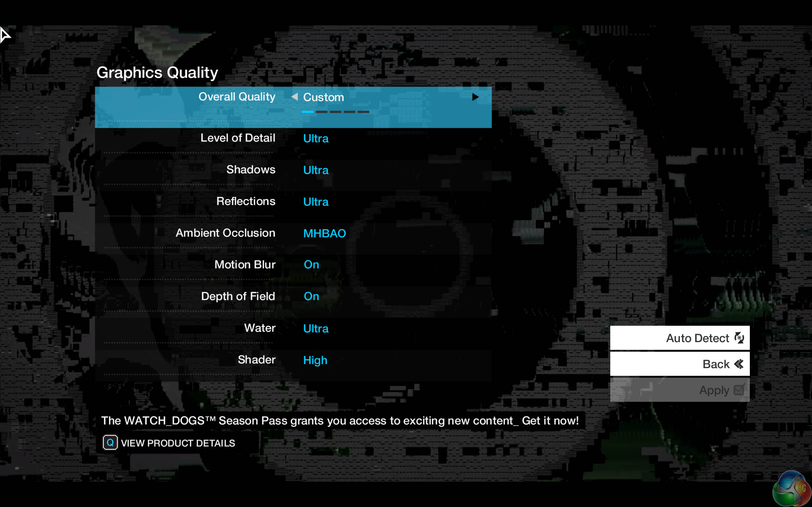This screenshot has height=507, width=812.
Task: Click the Apply checkmark icon
Action: pyautogui.click(x=739, y=390)
